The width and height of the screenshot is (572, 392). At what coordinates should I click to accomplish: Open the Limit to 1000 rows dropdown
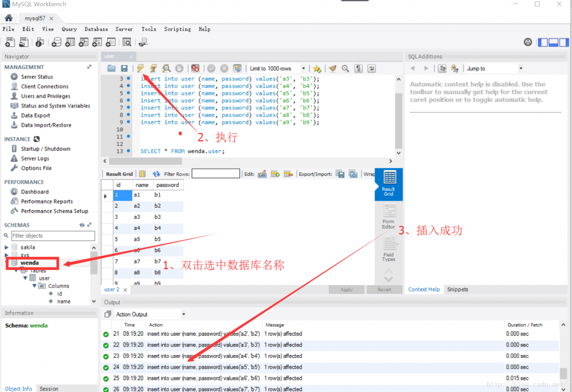303,68
